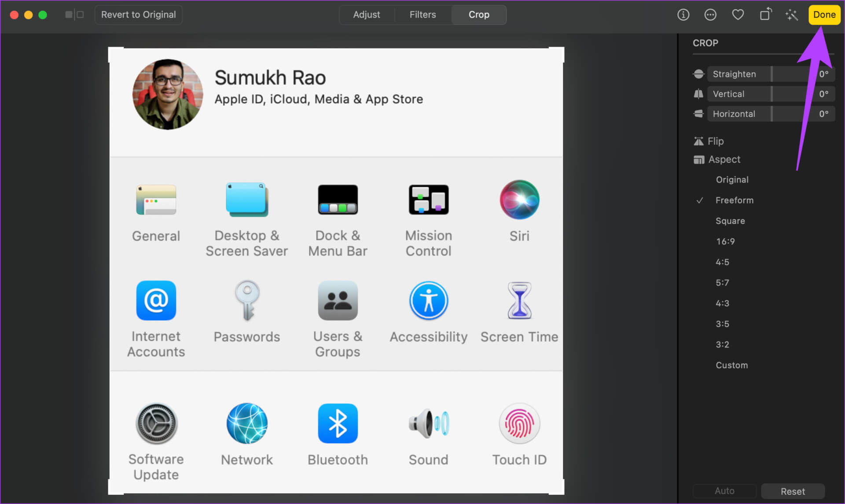
Task: Choose the 3:2 aspect ratio
Action: pos(722,344)
